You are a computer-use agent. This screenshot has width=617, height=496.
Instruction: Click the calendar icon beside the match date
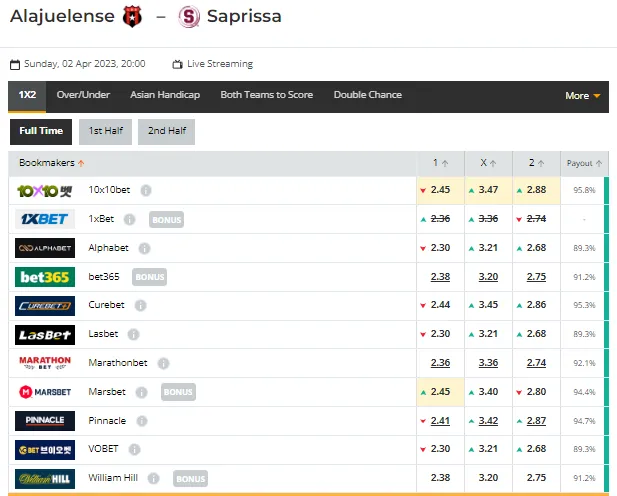coord(15,64)
